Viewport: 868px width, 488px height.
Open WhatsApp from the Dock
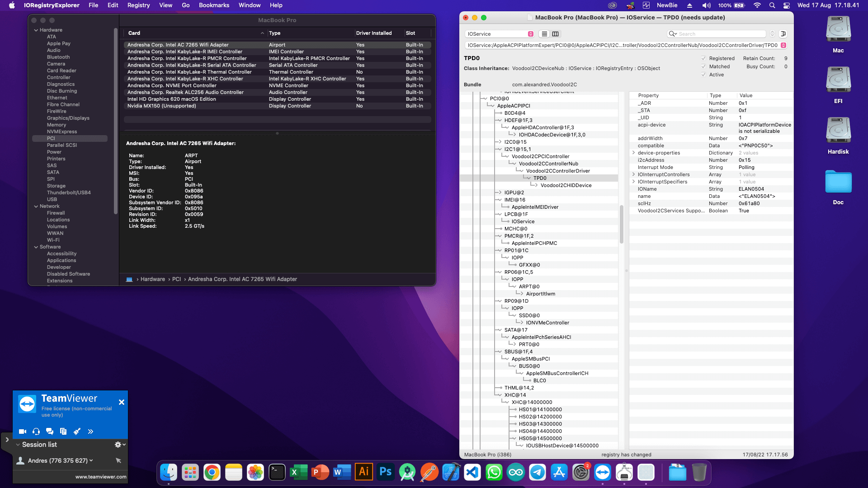coord(494,473)
